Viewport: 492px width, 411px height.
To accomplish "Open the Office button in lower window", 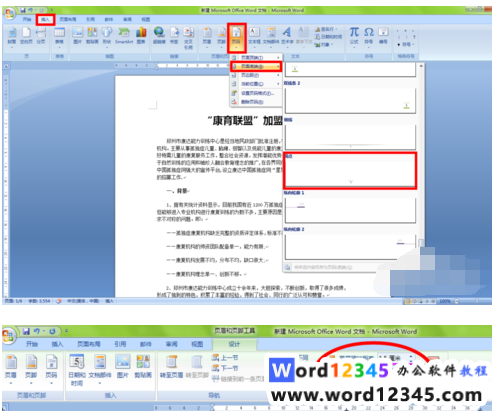I will click(8, 335).
